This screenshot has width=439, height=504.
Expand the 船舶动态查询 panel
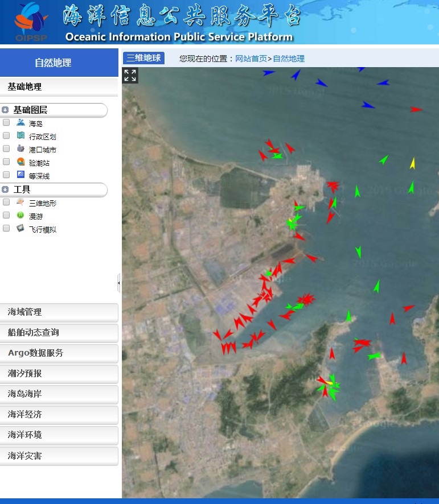coord(59,333)
